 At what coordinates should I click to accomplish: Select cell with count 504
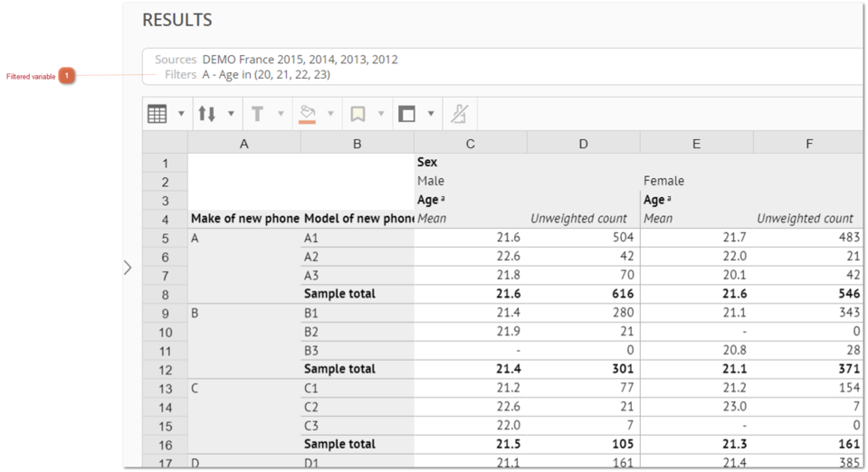tap(584, 238)
